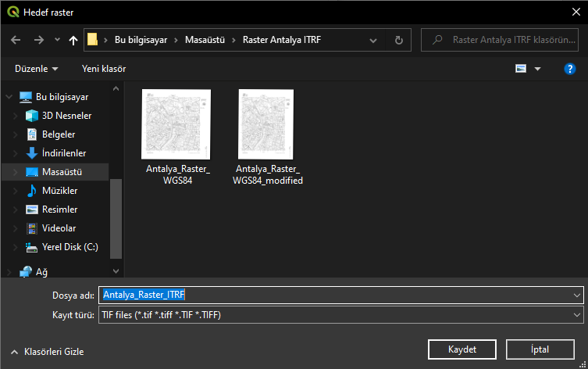Select Masaüstü in the sidebar
The height and width of the screenshot is (369, 588).
tap(62, 172)
